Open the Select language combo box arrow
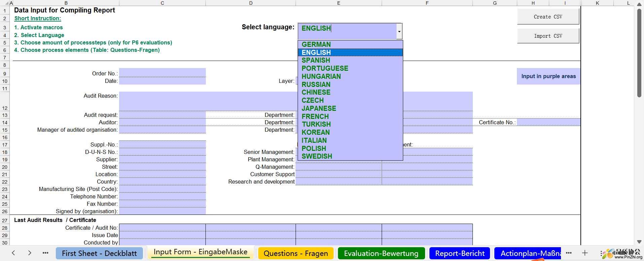This screenshot has height=261, width=644. (399, 32)
